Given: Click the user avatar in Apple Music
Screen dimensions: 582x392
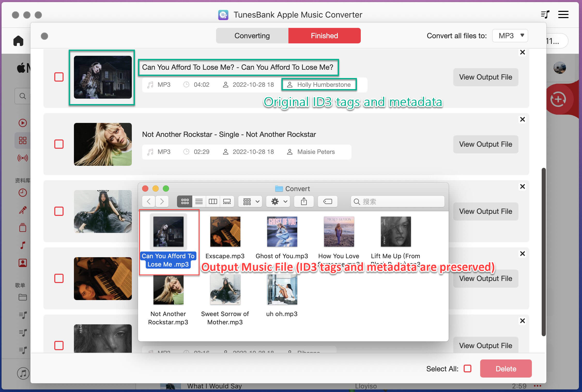Looking at the screenshot, I should coord(560,68).
